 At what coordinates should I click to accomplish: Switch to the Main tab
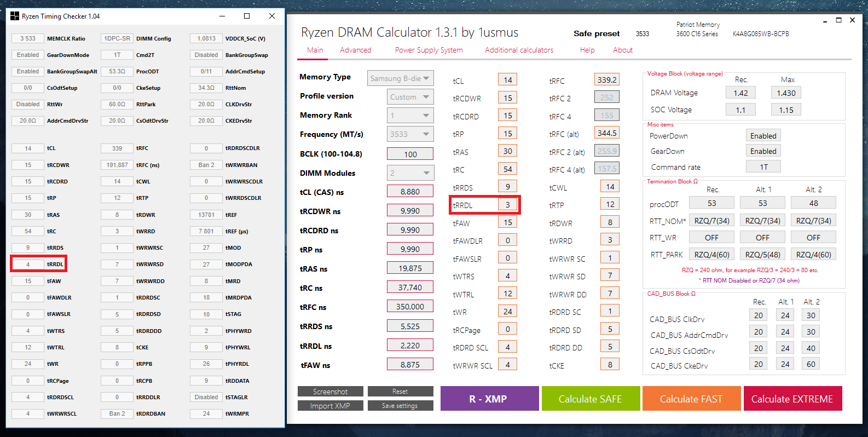coord(315,50)
